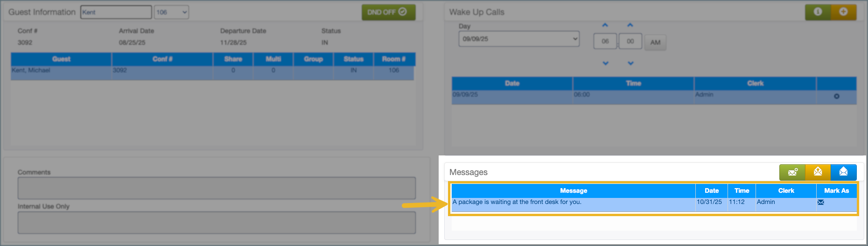868x246 pixels.
Task: Click the Message column header
Action: pos(573,190)
